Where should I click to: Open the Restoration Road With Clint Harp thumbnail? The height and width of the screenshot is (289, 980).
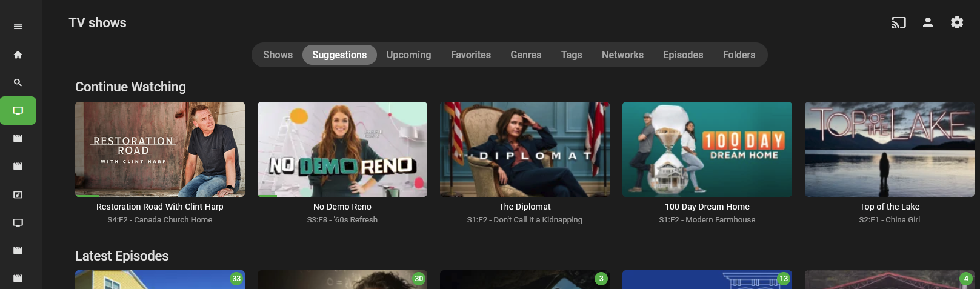(160, 149)
